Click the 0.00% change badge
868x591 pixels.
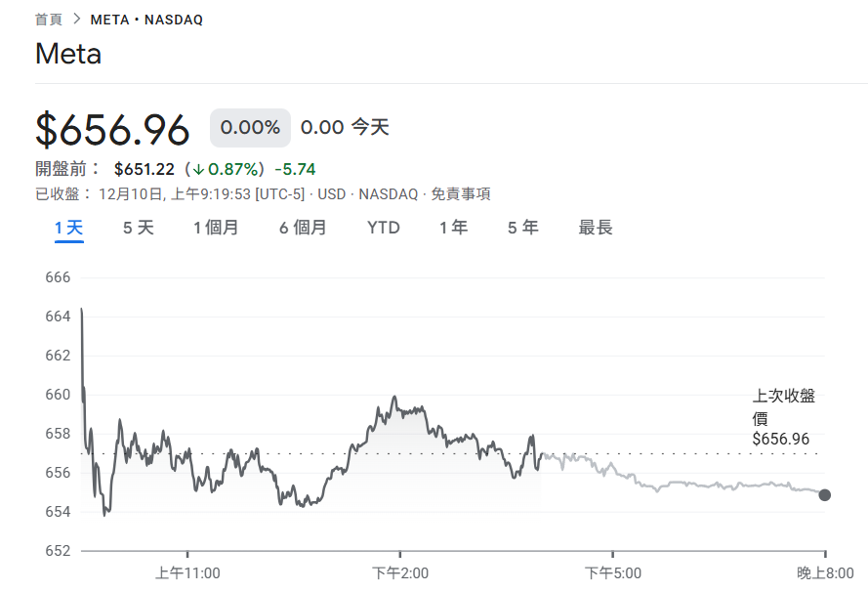click(249, 127)
